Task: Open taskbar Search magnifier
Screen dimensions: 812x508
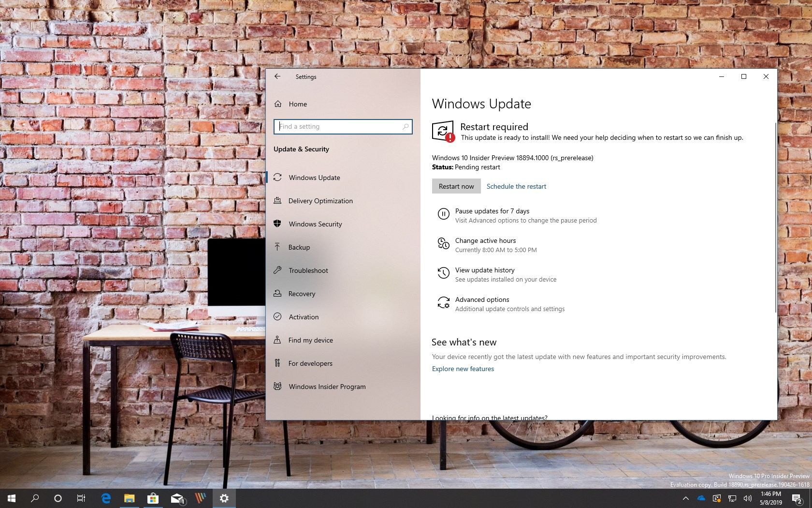Action: tap(35, 498)
